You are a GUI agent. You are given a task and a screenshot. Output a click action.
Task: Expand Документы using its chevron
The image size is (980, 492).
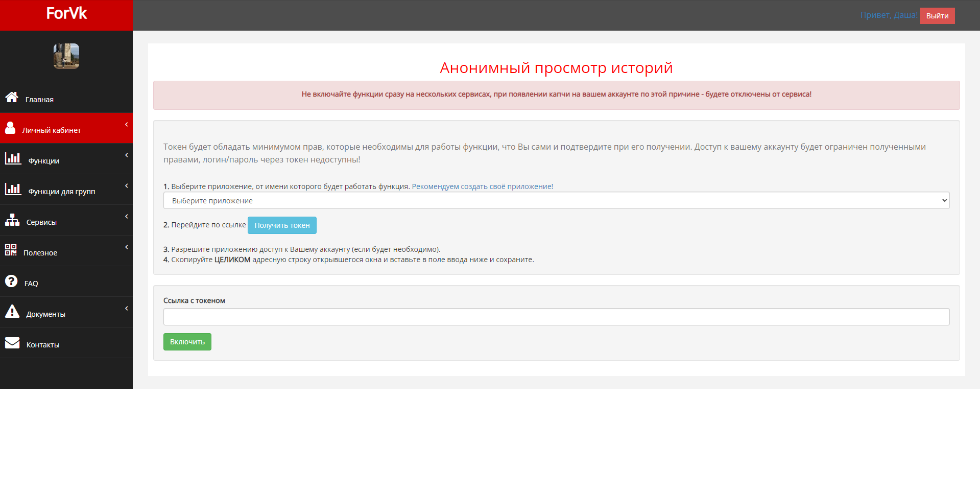pos(126,309)
